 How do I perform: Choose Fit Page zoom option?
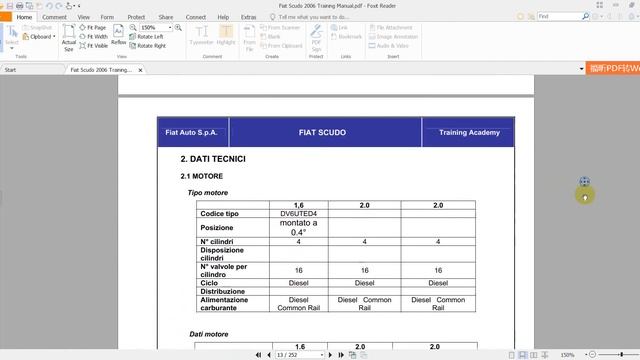[x=93, y=27]
